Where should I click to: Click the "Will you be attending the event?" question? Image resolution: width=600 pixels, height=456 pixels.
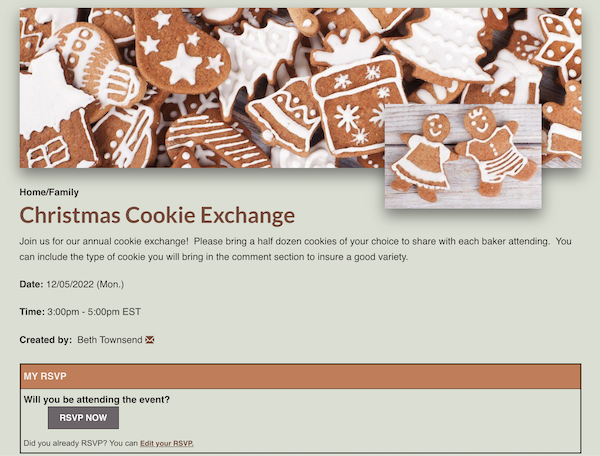click(x=97, y=400)
